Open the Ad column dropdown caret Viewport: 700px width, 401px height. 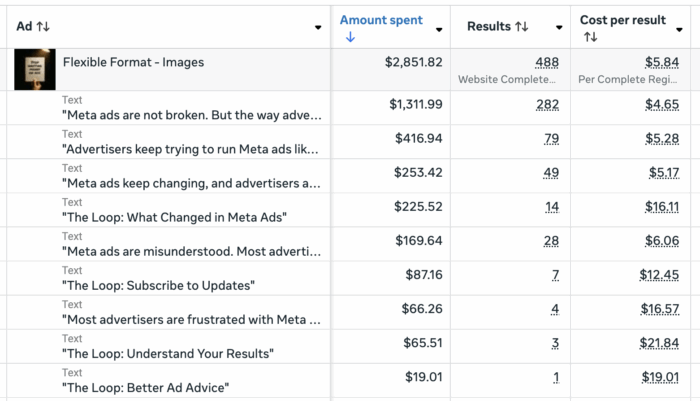pyautogui.click(x=318, y=27)
